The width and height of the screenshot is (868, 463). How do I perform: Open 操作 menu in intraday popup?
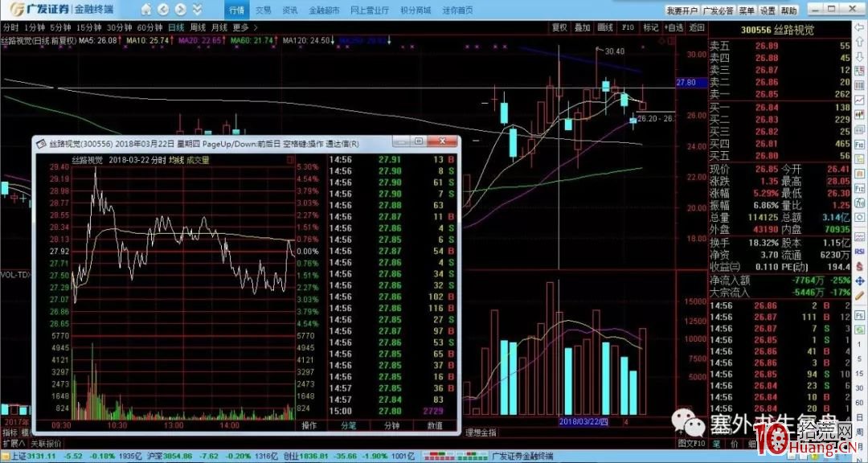[309, 425]
